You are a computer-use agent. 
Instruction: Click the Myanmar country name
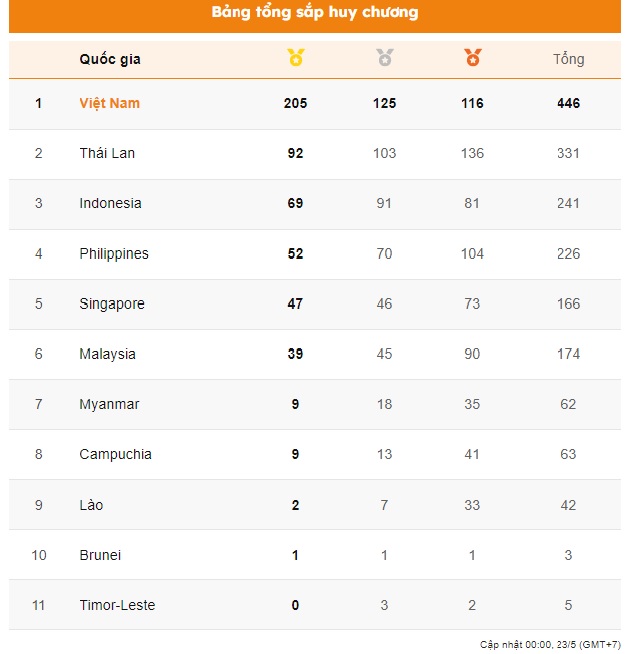(109, 404)
